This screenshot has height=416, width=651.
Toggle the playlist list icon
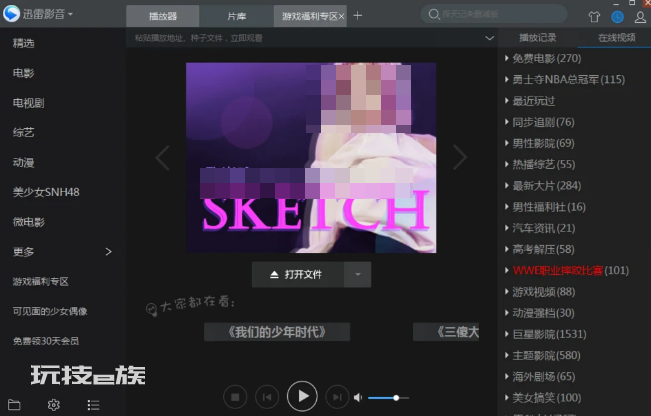click(93, 405)
